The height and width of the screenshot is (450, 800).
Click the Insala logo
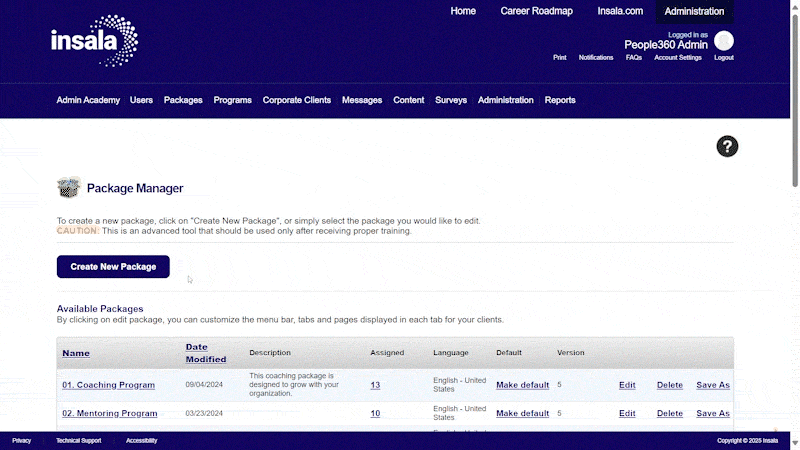[x=94, y=41]
